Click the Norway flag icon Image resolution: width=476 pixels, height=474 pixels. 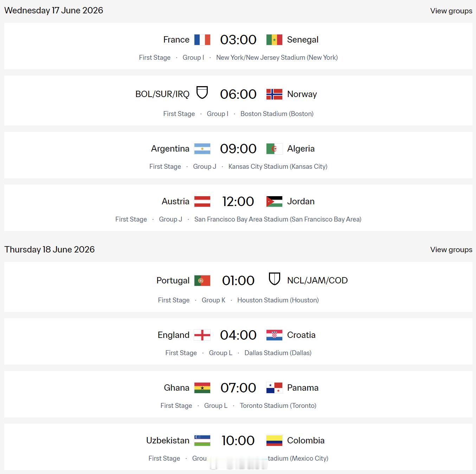point(274,94)
